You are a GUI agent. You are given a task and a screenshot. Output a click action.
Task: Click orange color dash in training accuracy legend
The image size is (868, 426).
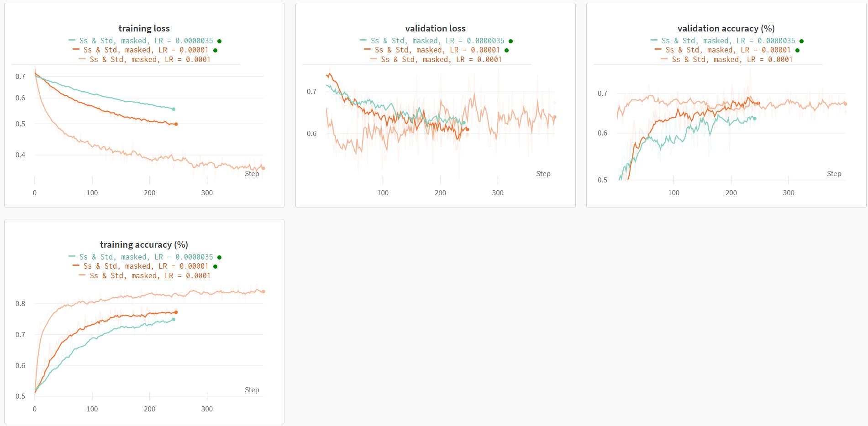point(76,265)
